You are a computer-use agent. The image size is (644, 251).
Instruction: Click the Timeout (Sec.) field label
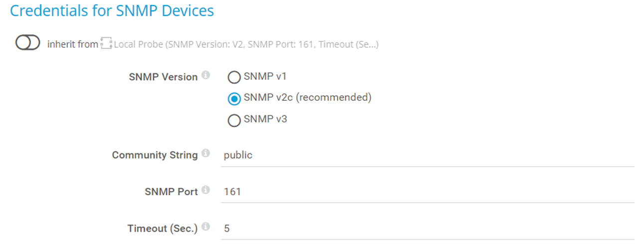pyautogui.click(x=163, y=229)
